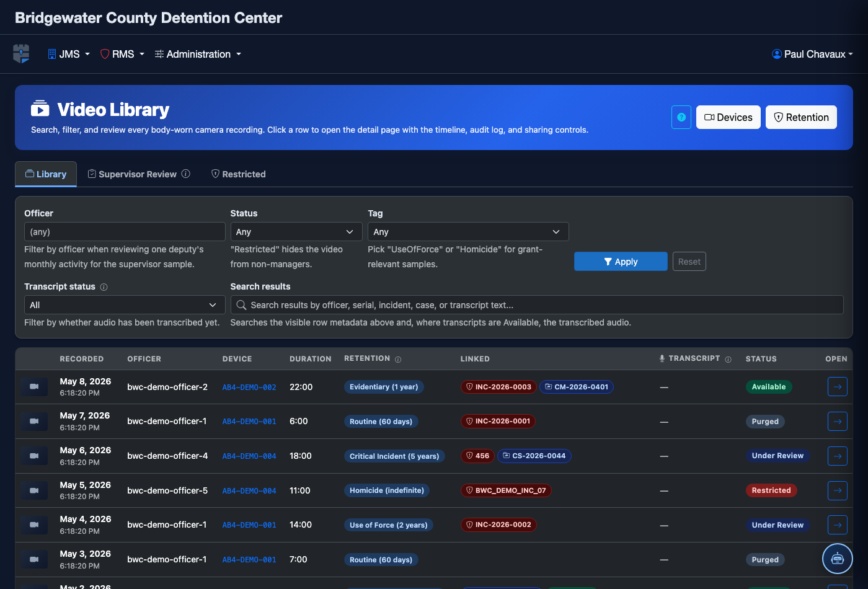Image resolution: width=868 pixels, height=589 pixels.
Task: Open linked incident INC-2026-0003
Action: [x=498, y=387]
